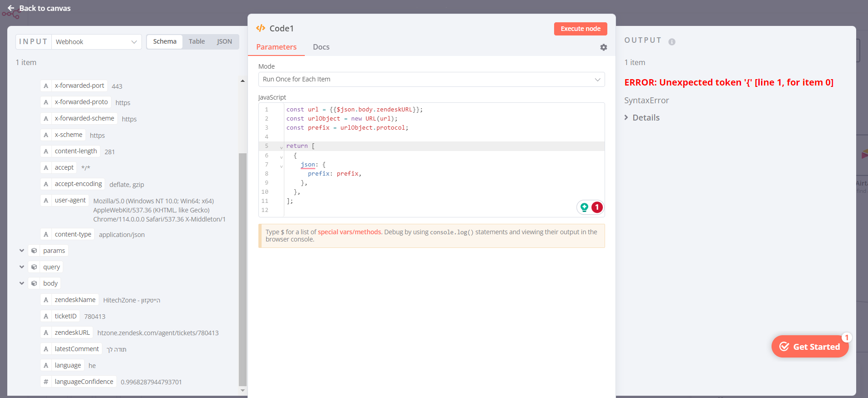
Task: Click string type icon beside user-agent
Action: pyautogui.click(x=46, y=200)
